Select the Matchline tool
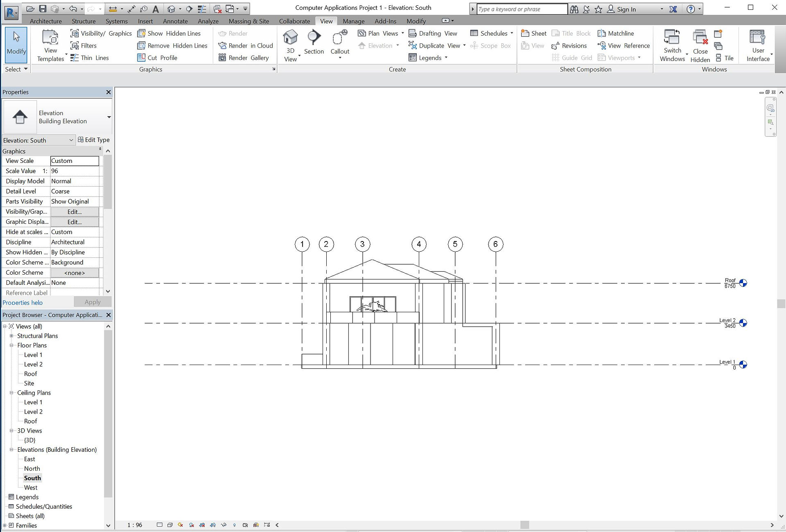 (x=616, y=34)
